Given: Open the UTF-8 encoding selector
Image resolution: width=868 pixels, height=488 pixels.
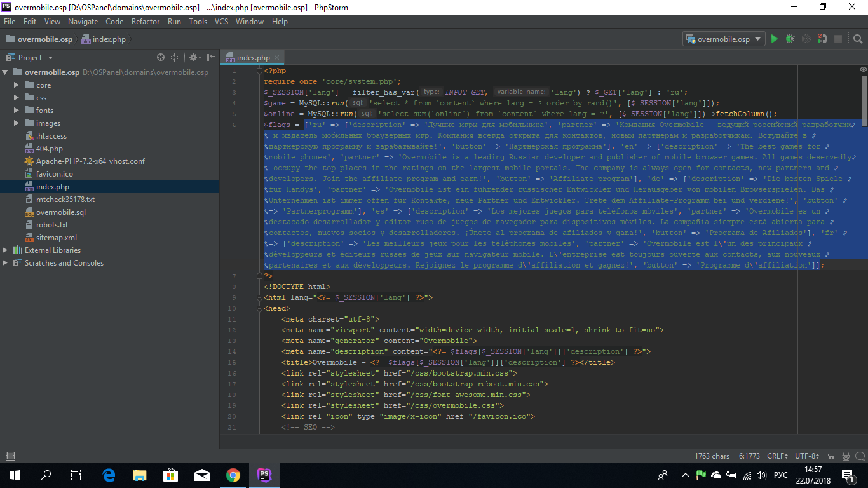Looking at the screenshot, I should point(808,456).
